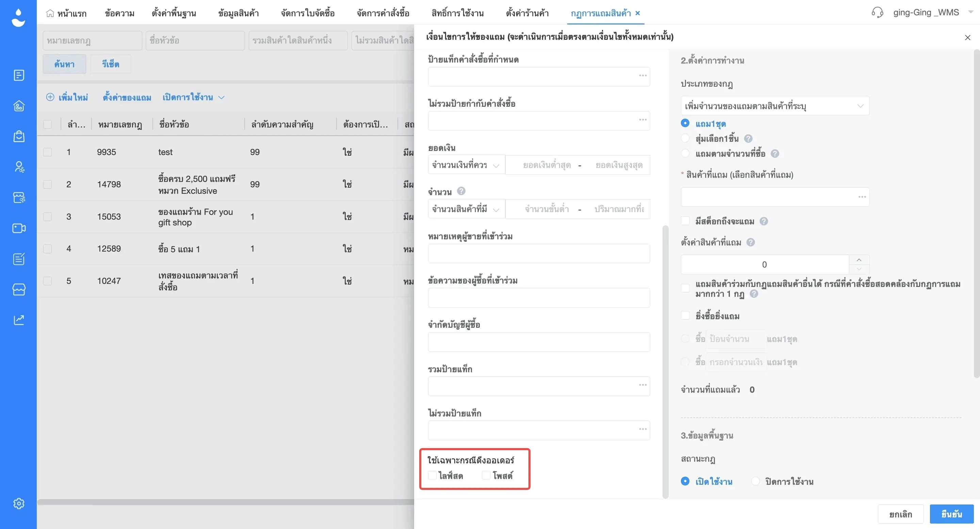The image size is (980, 529).
Task: Open the ข้อมูลสินค้า menu
Action: point(239,13)
